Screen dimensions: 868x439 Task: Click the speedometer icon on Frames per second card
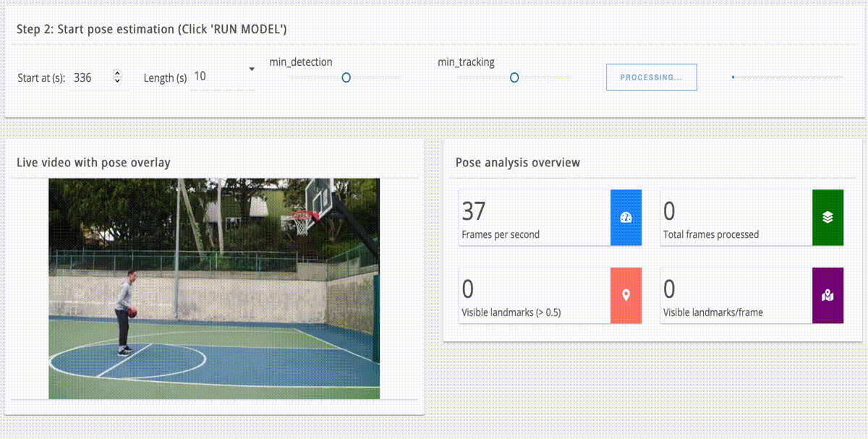[626, 218]
